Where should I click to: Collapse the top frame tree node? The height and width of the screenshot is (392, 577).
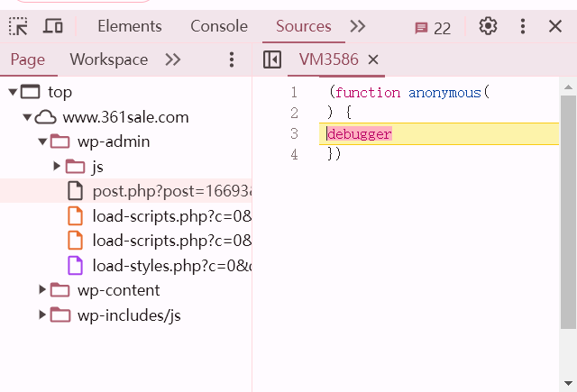coord(13,92)
